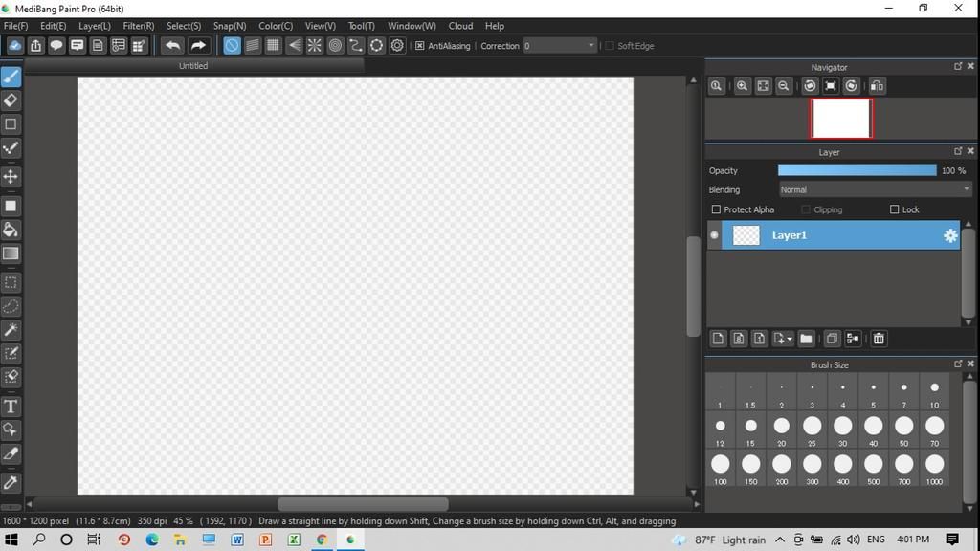The height and width of the screenshot is (551, 980).
Task: Create a new layer with page icon
Action: [718, 339]
